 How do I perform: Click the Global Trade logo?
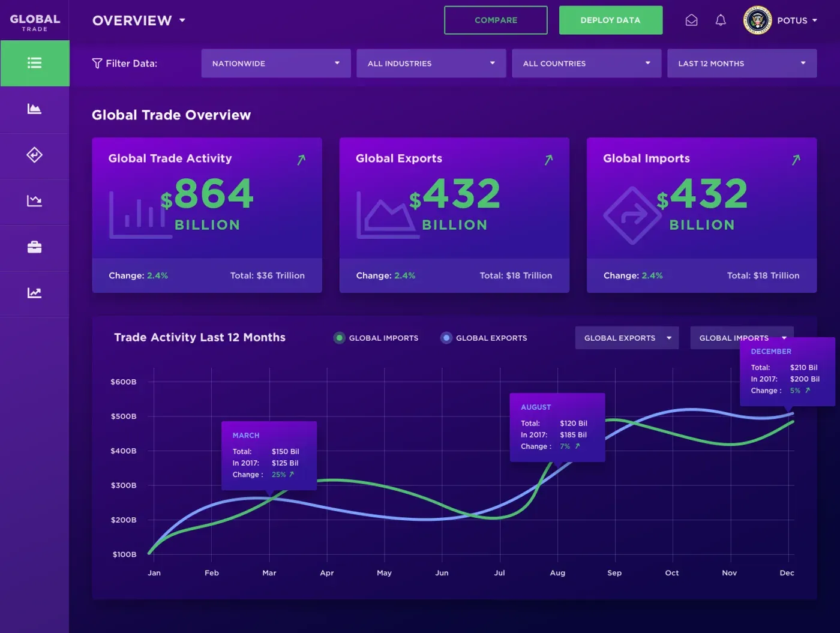[35, 22]
